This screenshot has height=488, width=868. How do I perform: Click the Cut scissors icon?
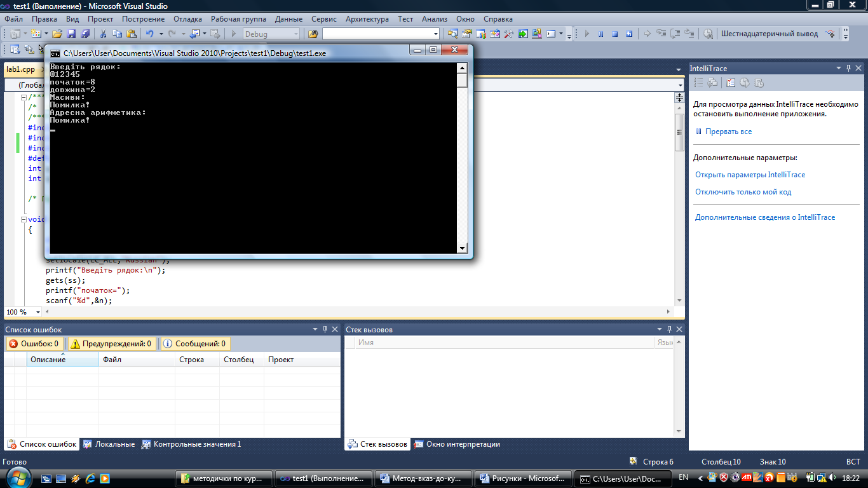pyautogui.click(x=103, y=34)
